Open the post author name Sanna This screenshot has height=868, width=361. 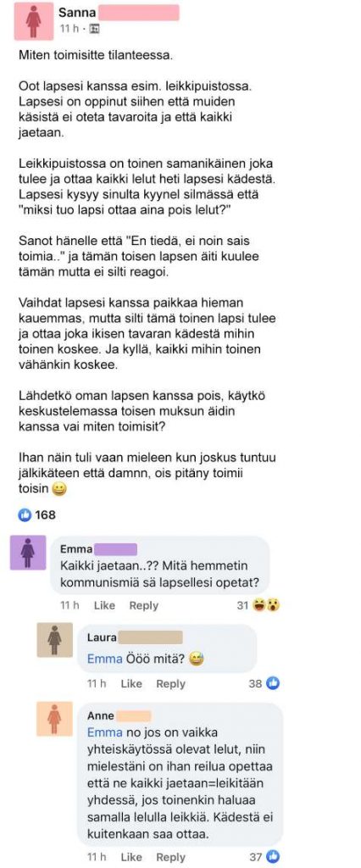pyautogui.click(x=73, y=11)
